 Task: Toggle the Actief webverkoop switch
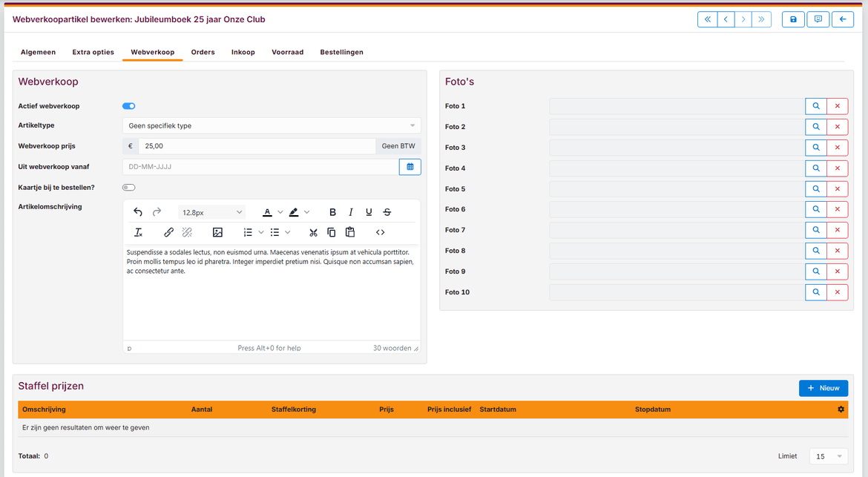[x=128, y=106]
